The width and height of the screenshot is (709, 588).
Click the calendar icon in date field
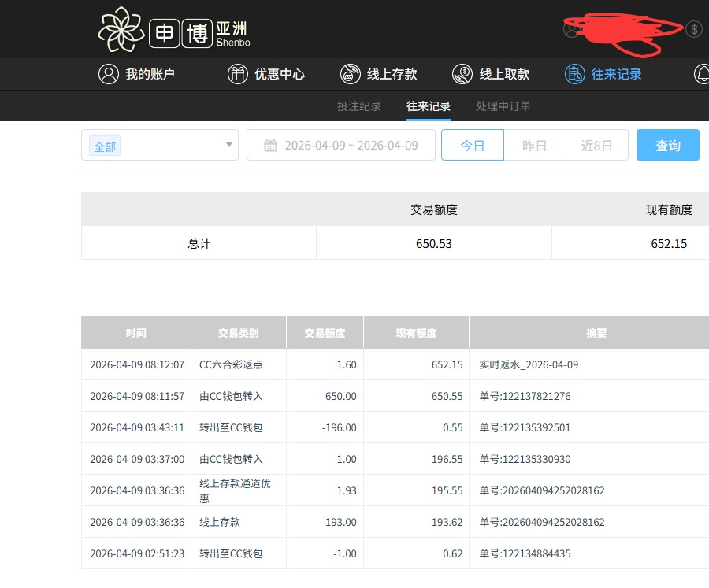(x=270, y=146)
